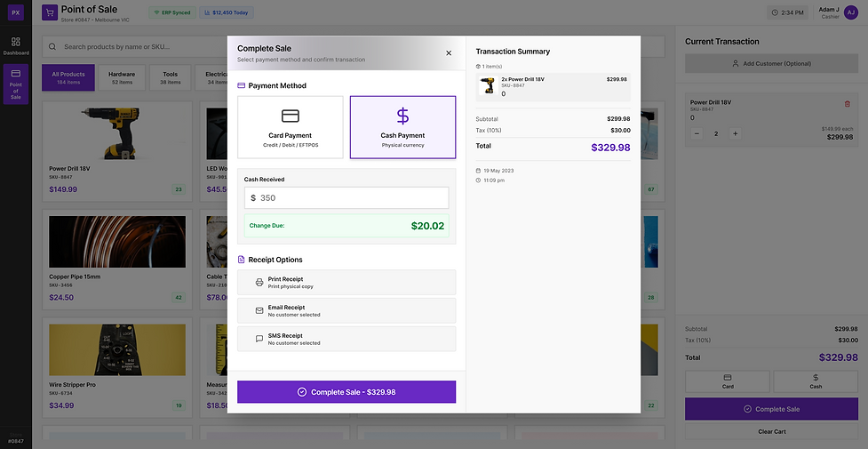Viewport: 868px width, 449px height.
Task: Click the Card button in Current Transaction
Action: tap(728, 381)
